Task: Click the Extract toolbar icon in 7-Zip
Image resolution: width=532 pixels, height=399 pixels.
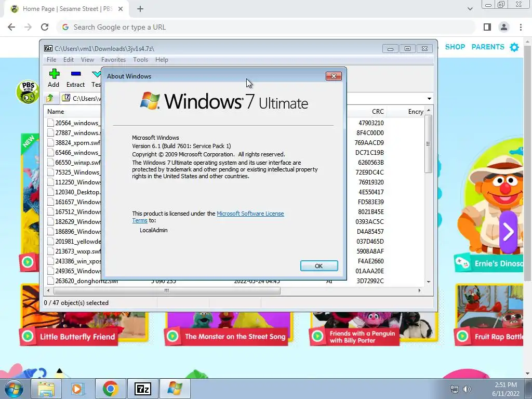Action: [x=75, y=78]
